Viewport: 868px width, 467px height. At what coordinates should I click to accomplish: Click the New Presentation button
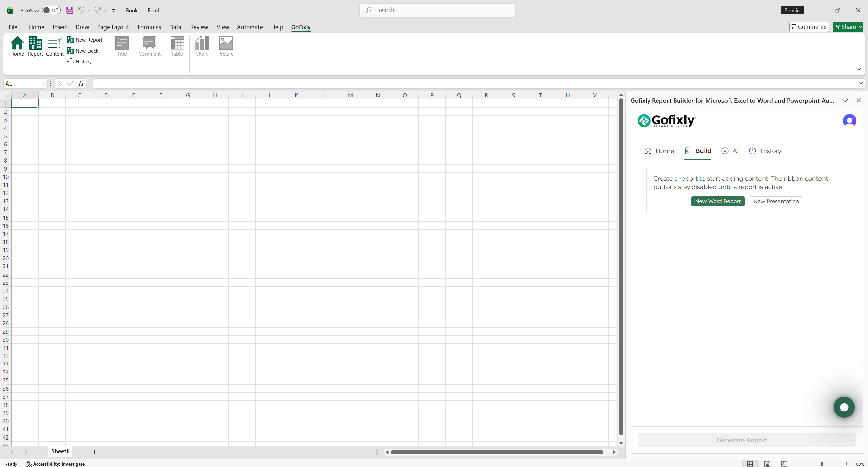pyautogui.click(x=776, y=201)
